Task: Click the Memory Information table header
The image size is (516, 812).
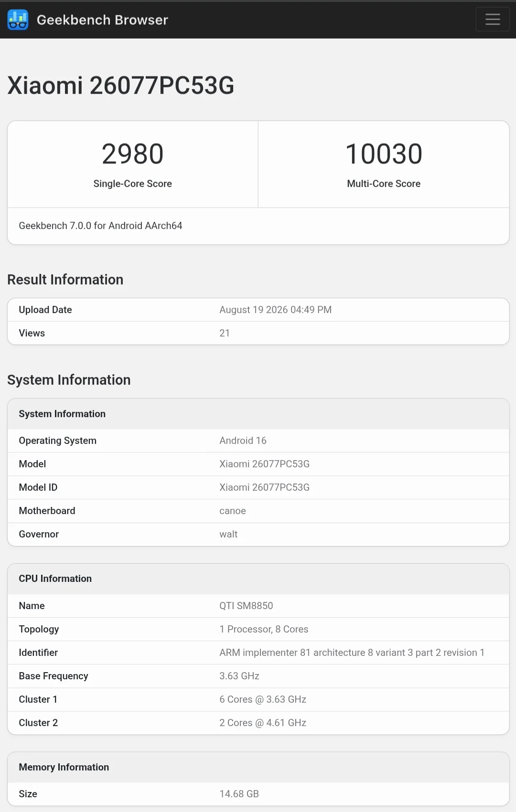Action: click(64, 767)
